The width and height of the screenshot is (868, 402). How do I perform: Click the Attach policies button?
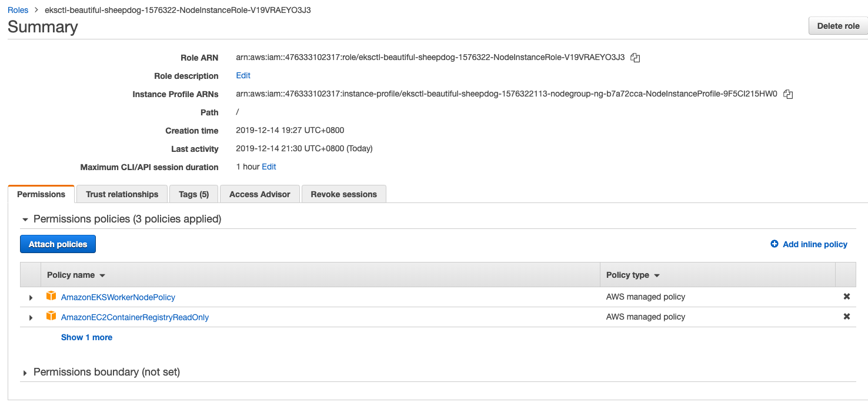tap(58, 244)
